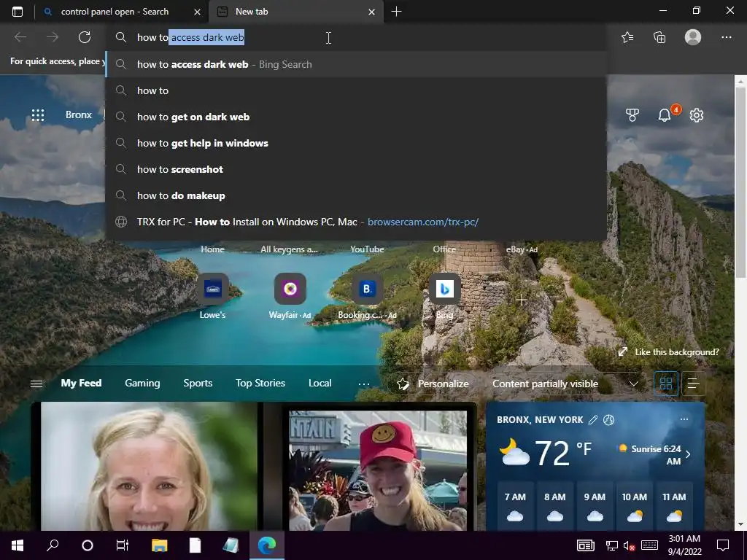Screen dimensions: 747x560
Task: Open Microsoft Rewards trophy icon
Action: [632, 115]
